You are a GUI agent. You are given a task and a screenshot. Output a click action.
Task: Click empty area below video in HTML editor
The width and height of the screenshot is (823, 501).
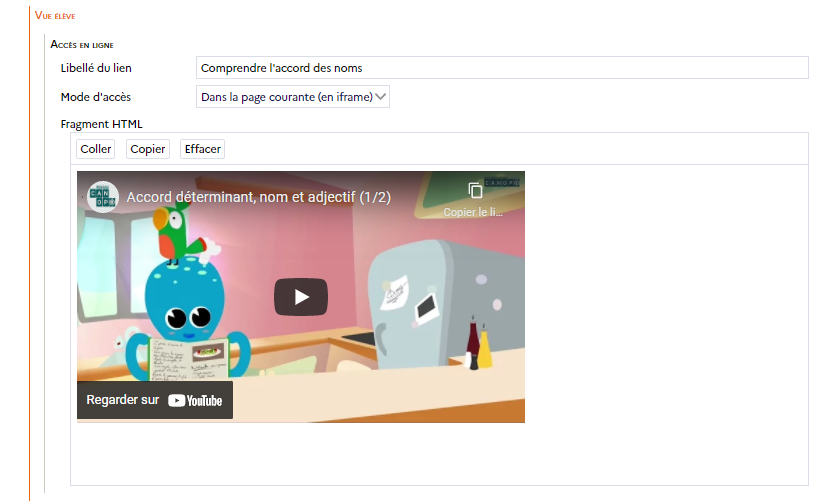(438, 455)
